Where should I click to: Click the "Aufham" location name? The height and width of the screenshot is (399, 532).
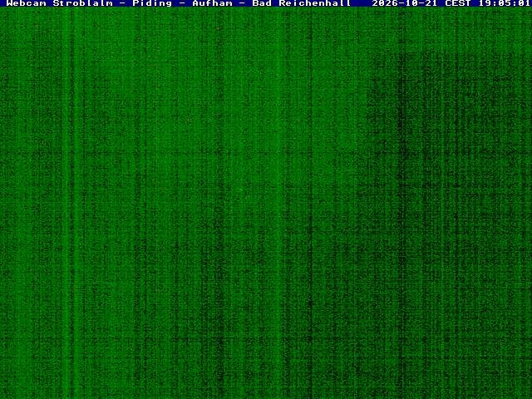pos(212,3)
